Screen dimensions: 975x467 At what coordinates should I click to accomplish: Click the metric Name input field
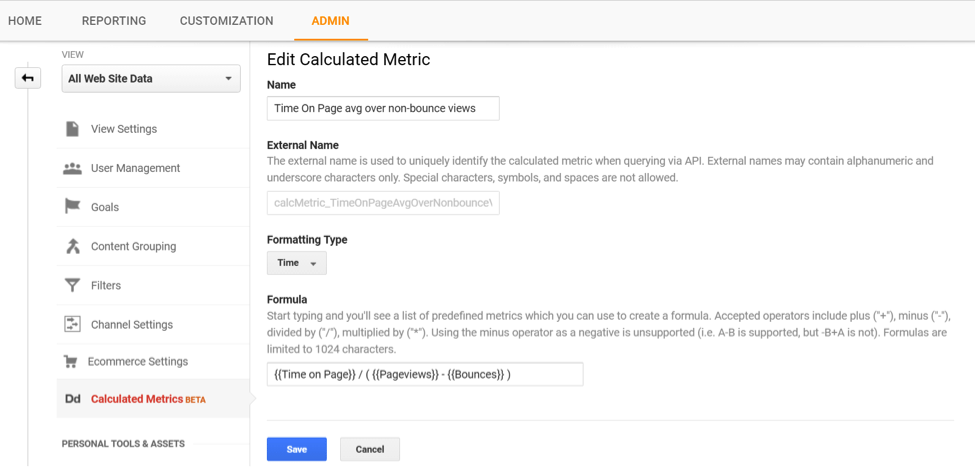[x=383, y=108]
